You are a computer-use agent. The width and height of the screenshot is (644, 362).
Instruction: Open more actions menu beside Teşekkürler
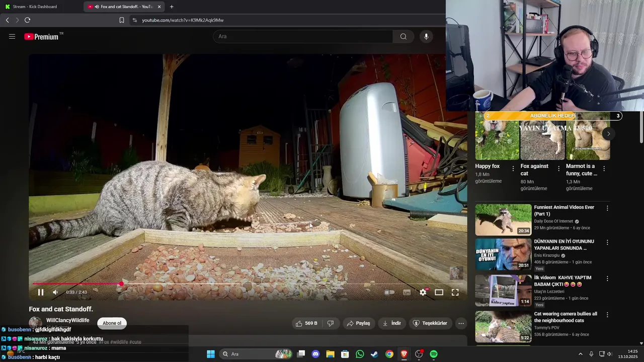coord(461,323)
